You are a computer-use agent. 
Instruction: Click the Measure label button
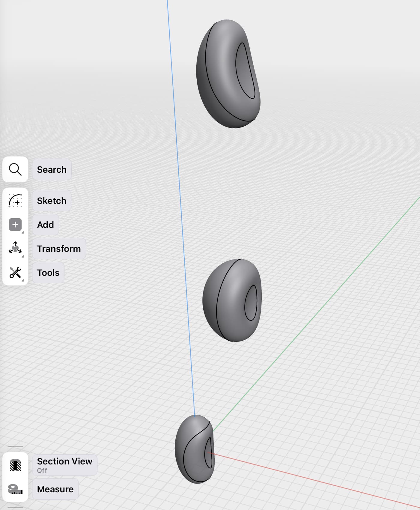click(55, 489)
